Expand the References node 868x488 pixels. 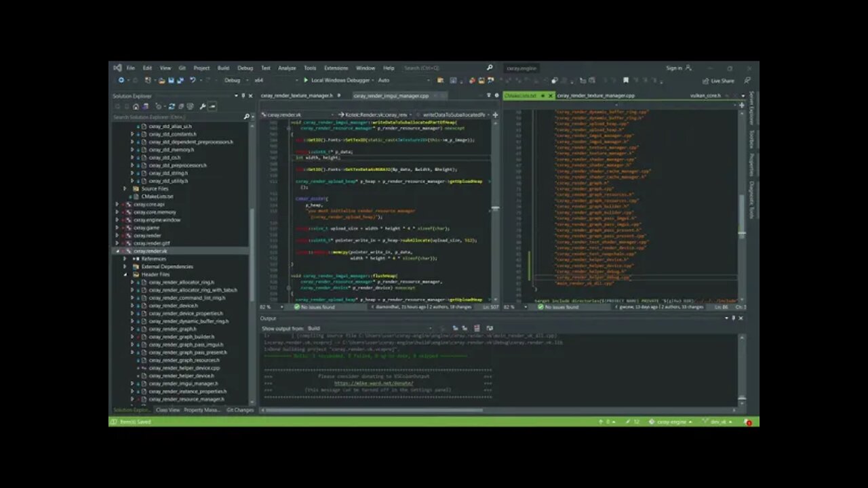click(125, 259)
